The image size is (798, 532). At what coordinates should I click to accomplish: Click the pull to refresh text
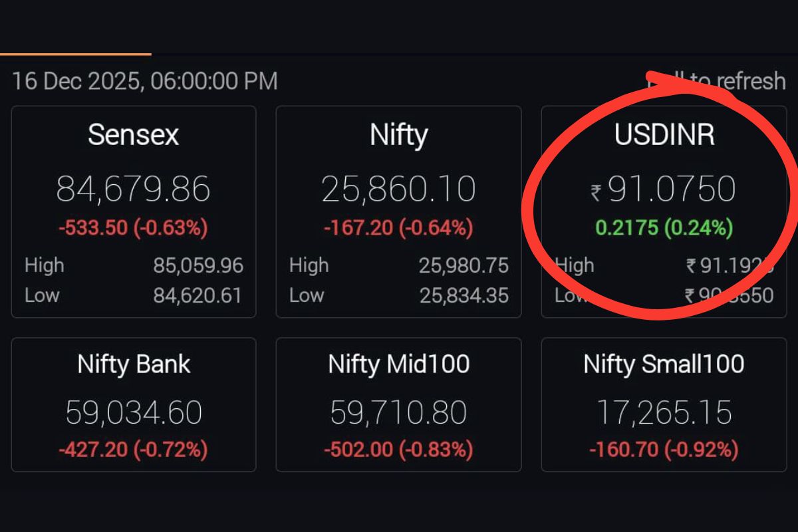717,81
